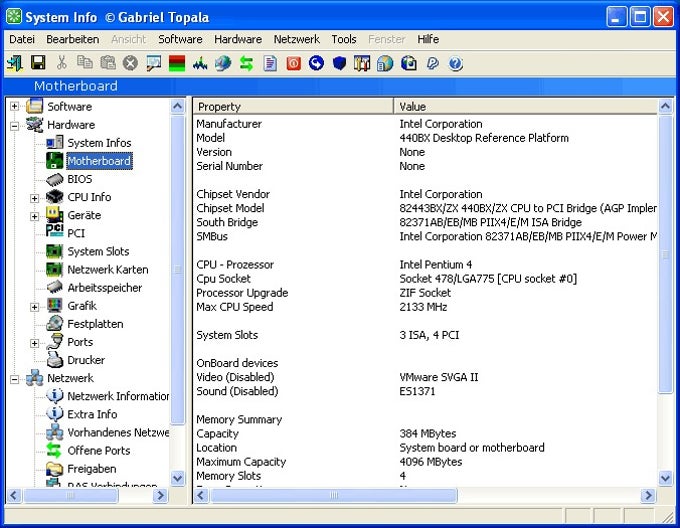Click the Property column header
Viewport: 680px width, 528px height.
(x=293, y=106)
